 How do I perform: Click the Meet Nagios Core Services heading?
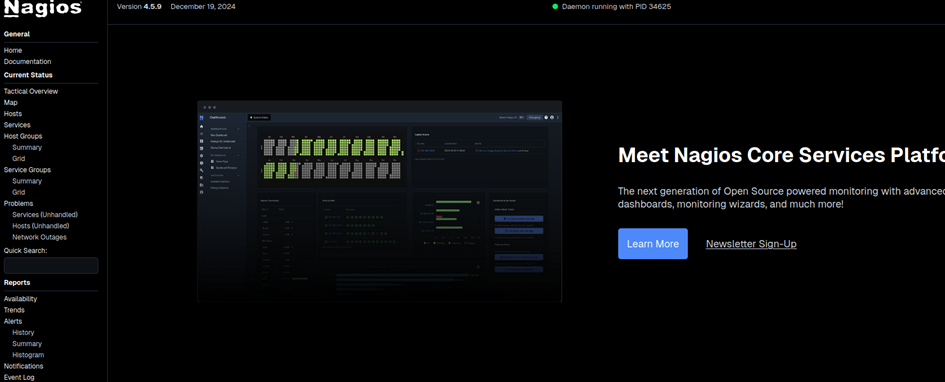pyautogui.click(x=781, y=155)
